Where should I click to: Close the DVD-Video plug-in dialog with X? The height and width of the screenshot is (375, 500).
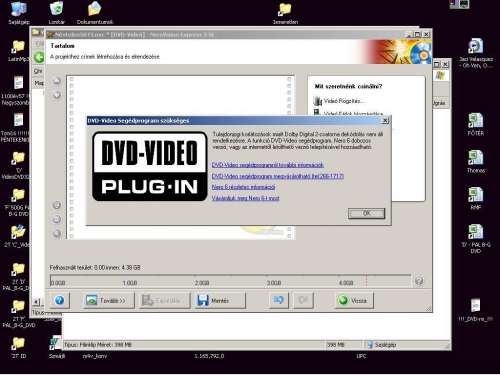[x=385, y=120]
